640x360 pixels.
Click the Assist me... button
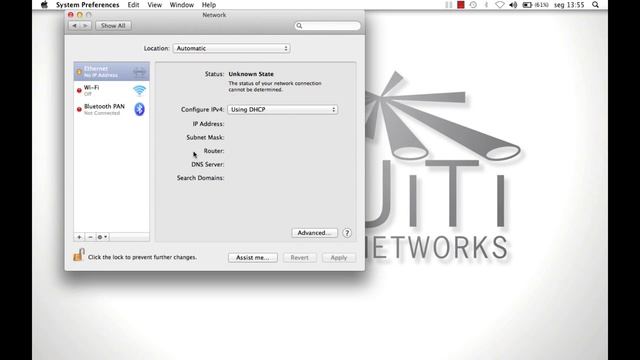253,258
